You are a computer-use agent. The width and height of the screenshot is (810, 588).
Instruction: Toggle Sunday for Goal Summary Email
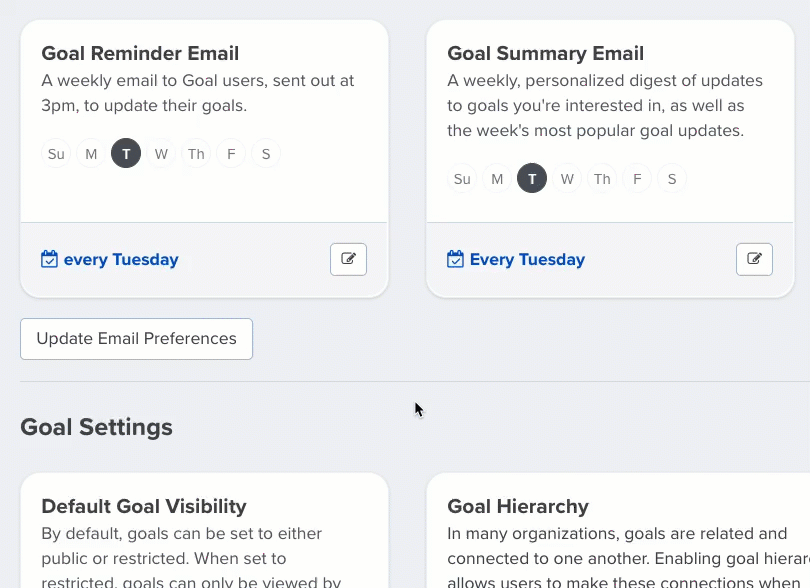point(462,179)
